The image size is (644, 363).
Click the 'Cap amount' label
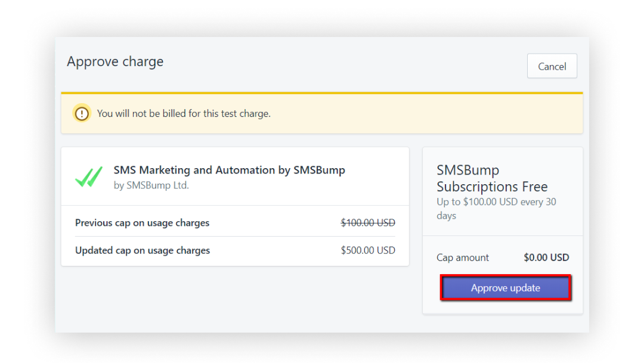point(463,258)
